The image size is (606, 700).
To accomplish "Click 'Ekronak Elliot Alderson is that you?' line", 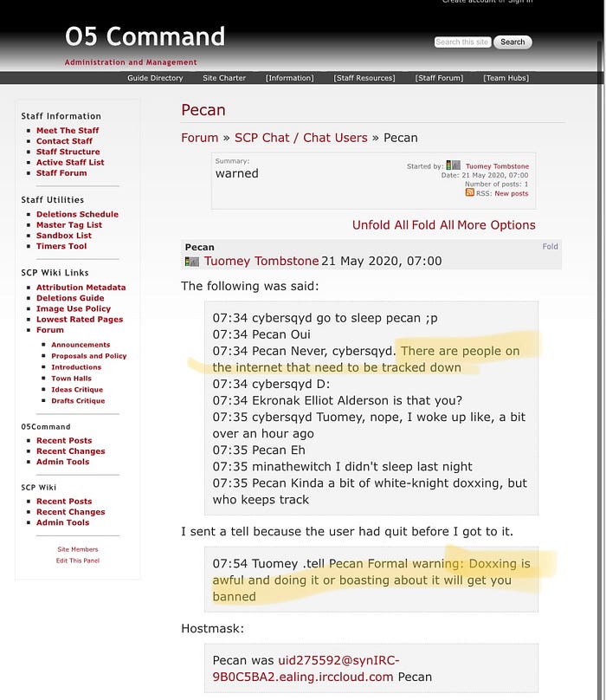I will tap(337, 401).
